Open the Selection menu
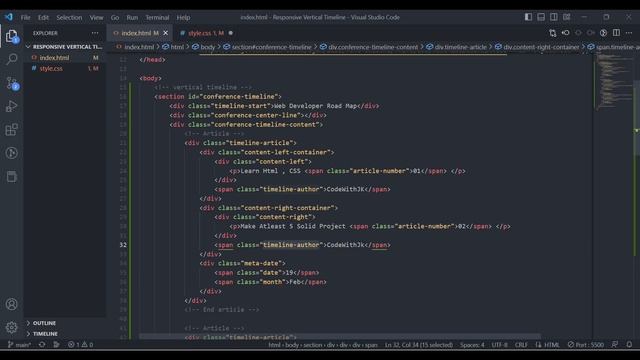The image size is (640, 360). [x=69, y=17]
